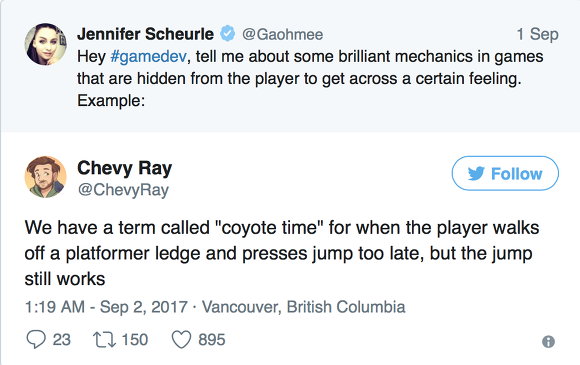The height and width of the screenshot is (365, 580).
Task: Click the 895 likes count
Action: (x=212, y=339)
